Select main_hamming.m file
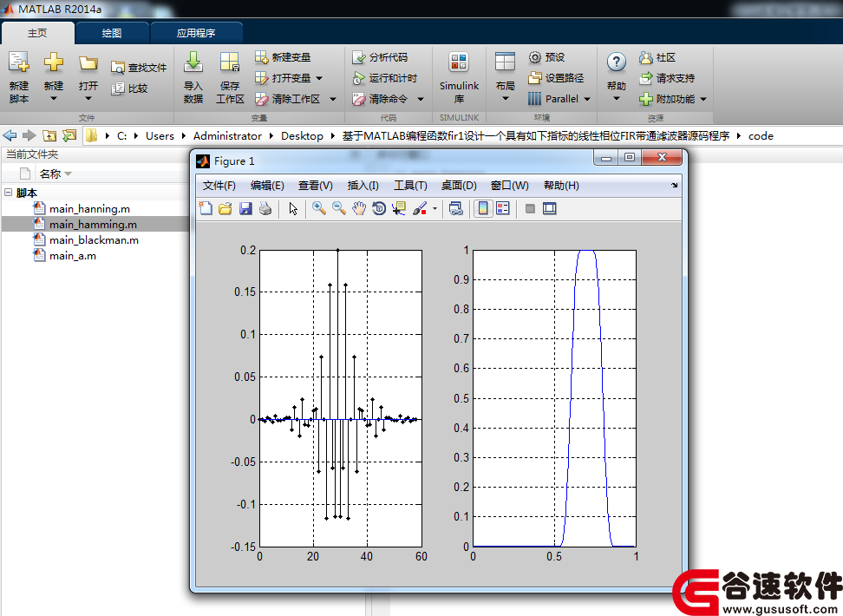Image resolution: width=843 pixels, height=616 pixels. 93,225
